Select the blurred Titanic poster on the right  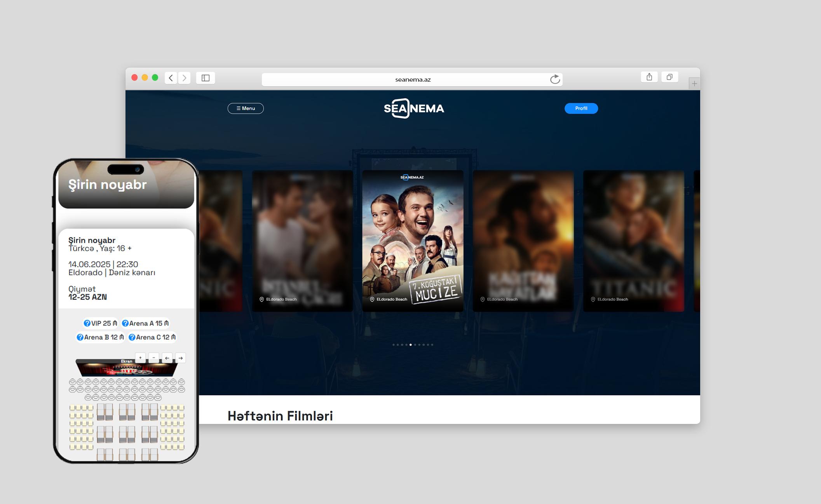tap(634, 241)
